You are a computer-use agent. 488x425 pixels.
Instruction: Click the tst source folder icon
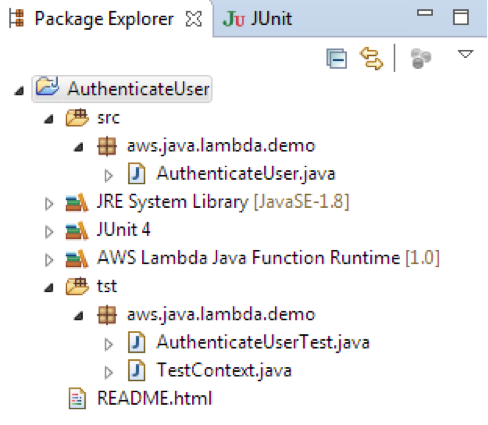tap(77, 286)
